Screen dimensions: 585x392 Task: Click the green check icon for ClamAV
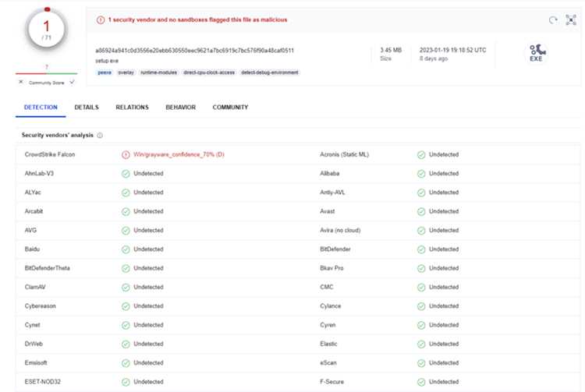[126, 288]
